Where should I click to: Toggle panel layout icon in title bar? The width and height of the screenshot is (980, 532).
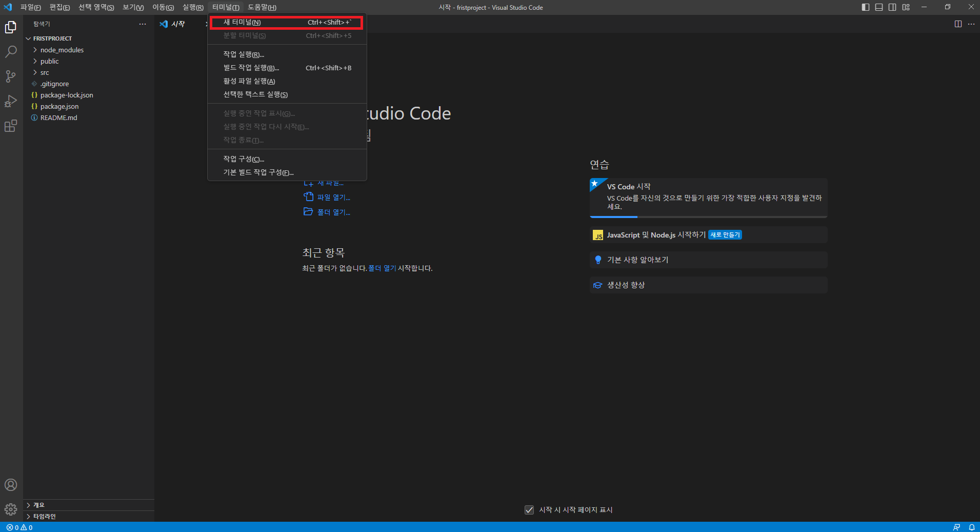879,7
